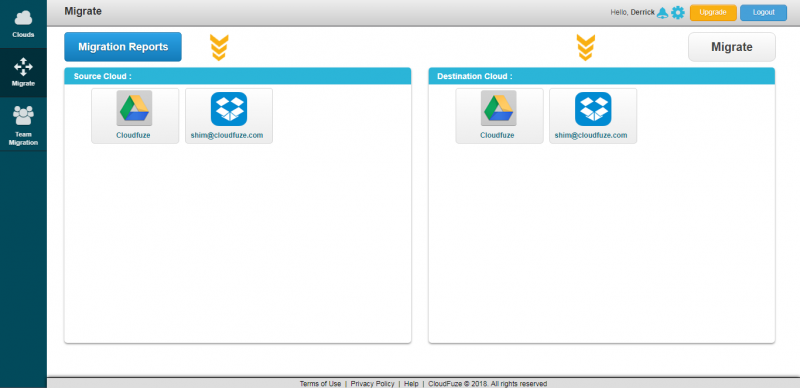The width and height of the screenshot is (800, 388).
Task: Open Team Migration from sidebar
Action: tap(23, 125)
